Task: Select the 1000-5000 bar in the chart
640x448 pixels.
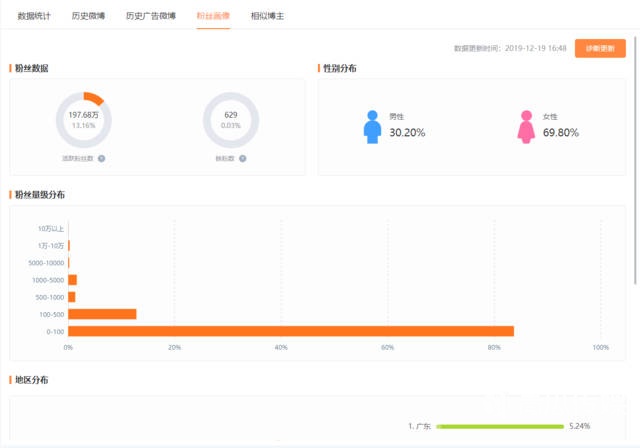Action: point(72,280)
